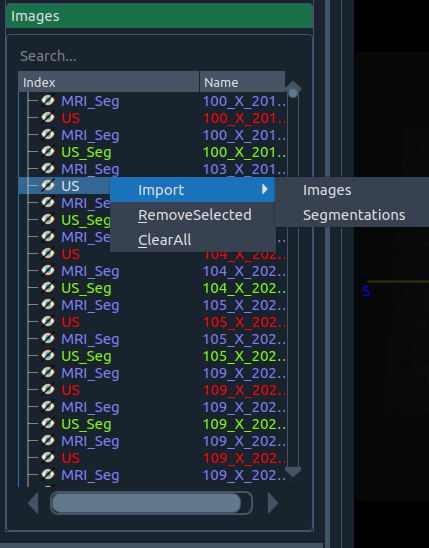
Task: Open the Import submenu arrow
Action: [x=264, y=189]
